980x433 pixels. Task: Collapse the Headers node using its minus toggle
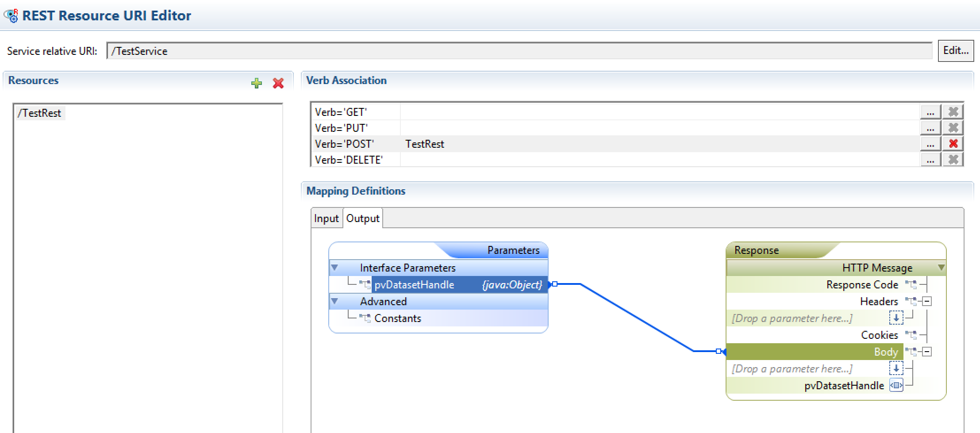[927, 301]
